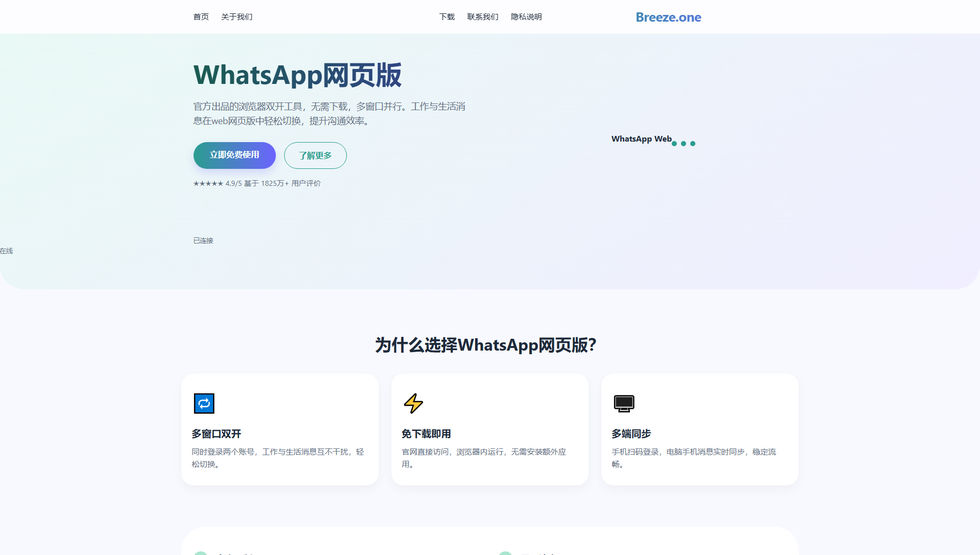
Task: Click the description starting 同时登录两个账号
Action: click(278, 458)
